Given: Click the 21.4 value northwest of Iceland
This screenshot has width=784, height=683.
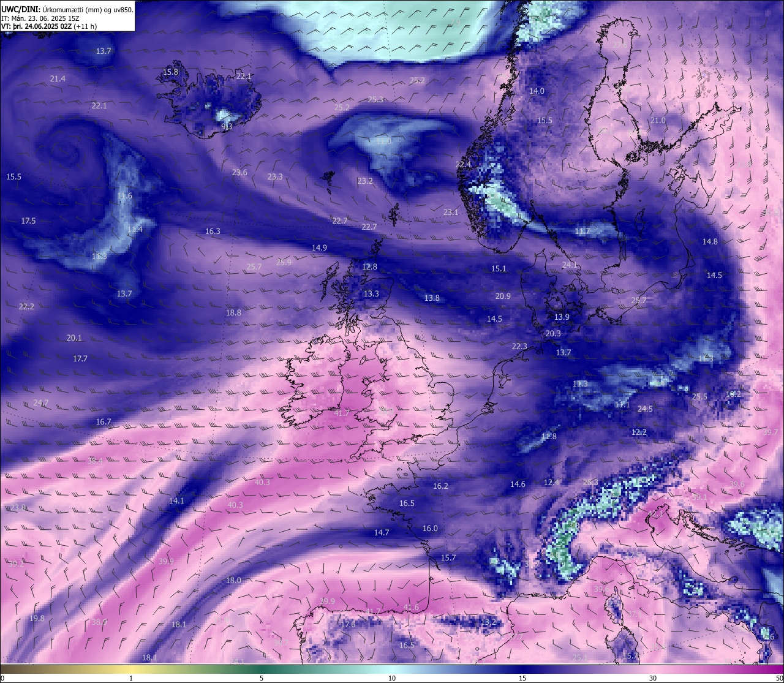Looking at the screenshot, I should click(x=58, y=79).
